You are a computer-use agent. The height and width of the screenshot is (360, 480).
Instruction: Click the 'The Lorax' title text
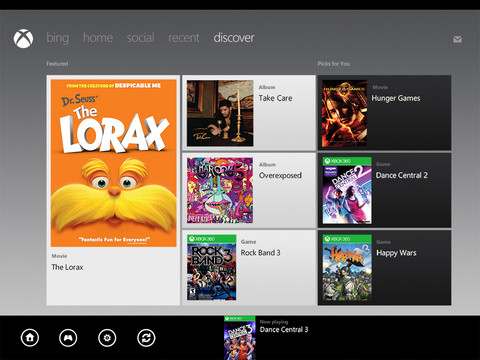tap(67, 267)
